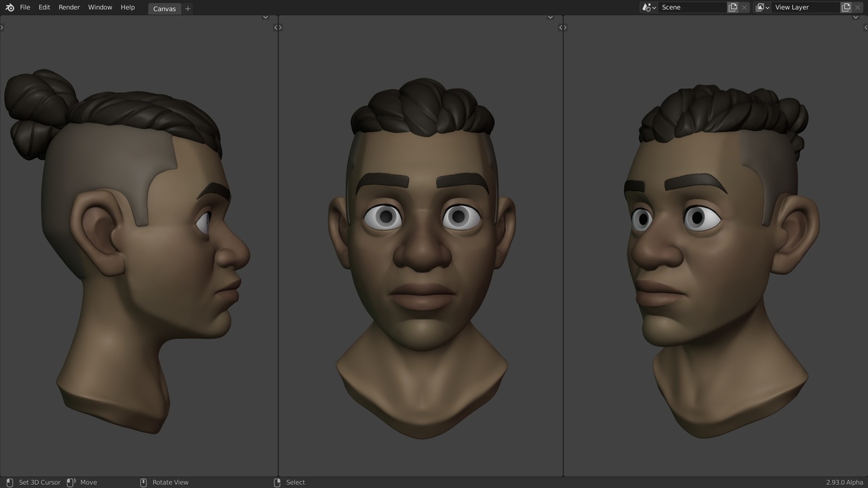Image resolution: width=868 pixels, height=488 pixels.
Task: Remove the View Layer with its X icon
Action: (x=858, y=7)
